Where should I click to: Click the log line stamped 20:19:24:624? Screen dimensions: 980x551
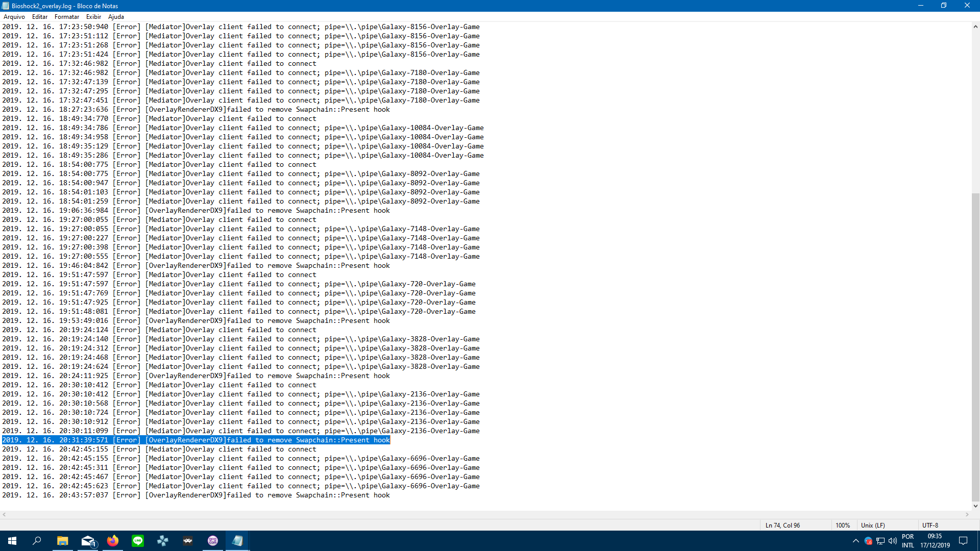pos(241,367)
